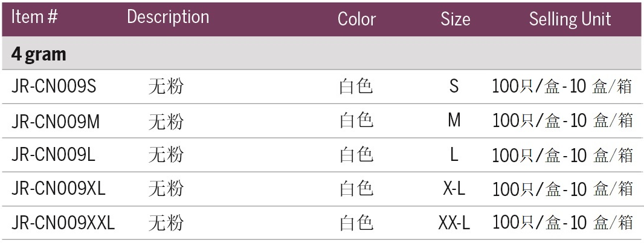The width and height of the screenshot is (644, 245).
Task: Click selling unit of JR-CN009XXL row
Action: point(562,224)
